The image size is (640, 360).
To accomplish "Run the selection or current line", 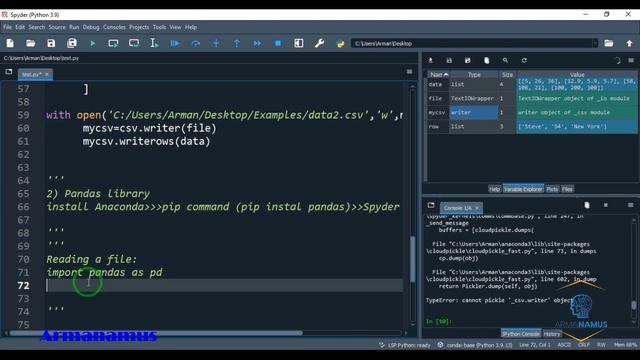I will point(154,43).
